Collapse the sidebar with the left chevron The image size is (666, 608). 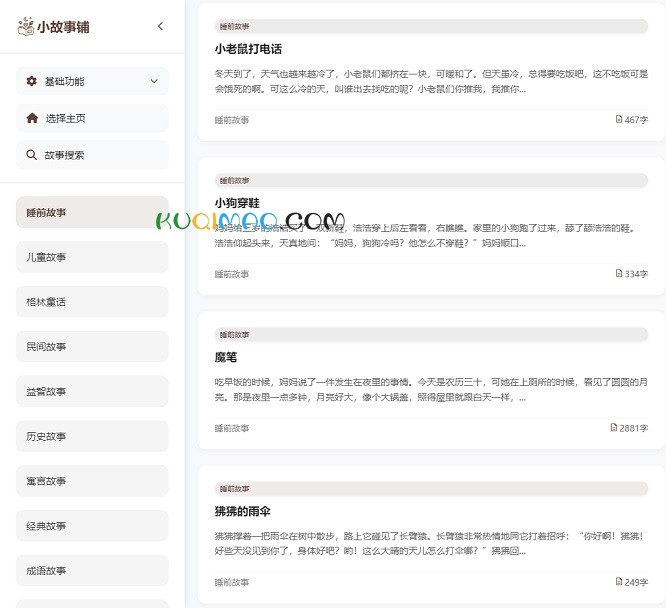(160, 26)
